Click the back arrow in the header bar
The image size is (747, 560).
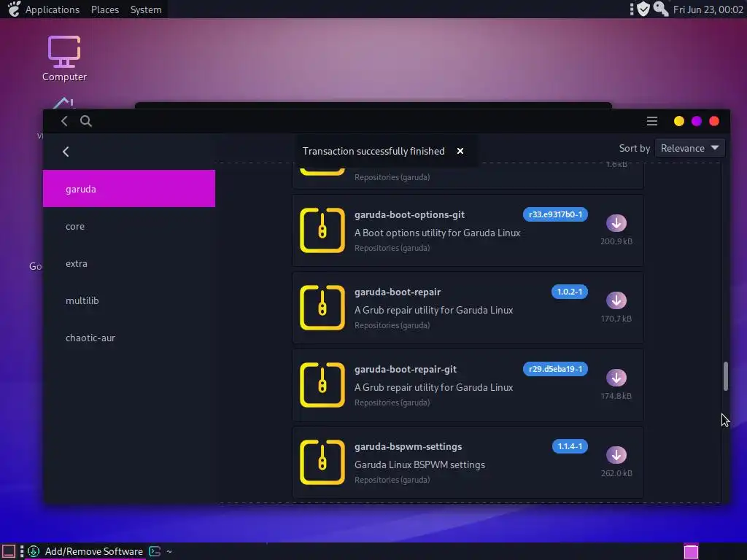(64, 121)
